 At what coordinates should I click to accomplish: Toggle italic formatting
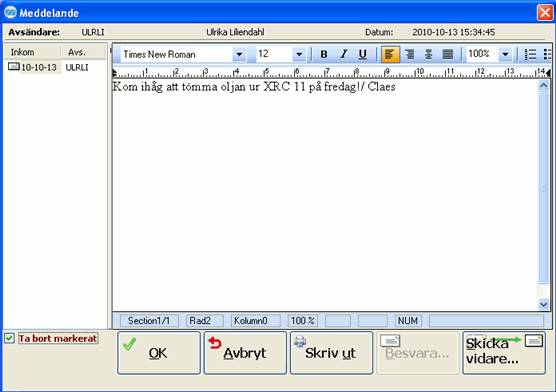click(343, 54)
